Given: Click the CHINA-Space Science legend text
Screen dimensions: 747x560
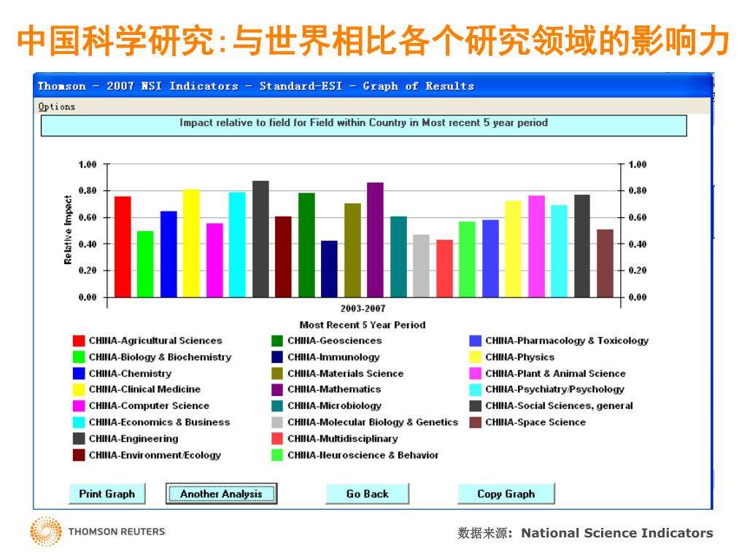Looking at the screenshot, I should coord(535,422).
